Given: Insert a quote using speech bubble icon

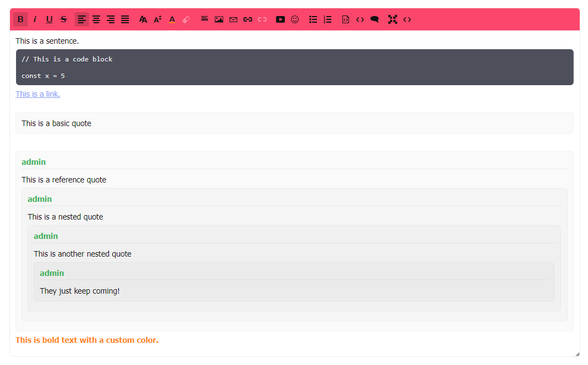Looking at the screenshot, I should [x=374, y=19].
